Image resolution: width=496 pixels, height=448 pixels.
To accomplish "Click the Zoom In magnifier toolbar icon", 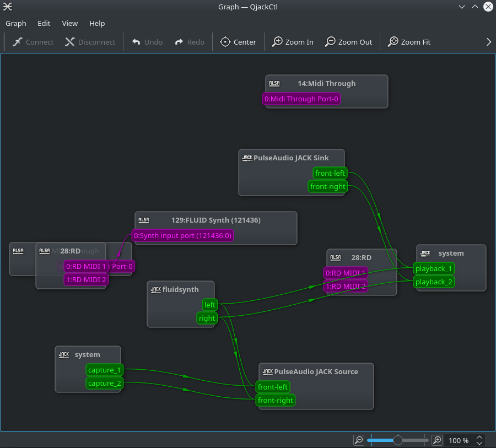I will tap(277, 42).
